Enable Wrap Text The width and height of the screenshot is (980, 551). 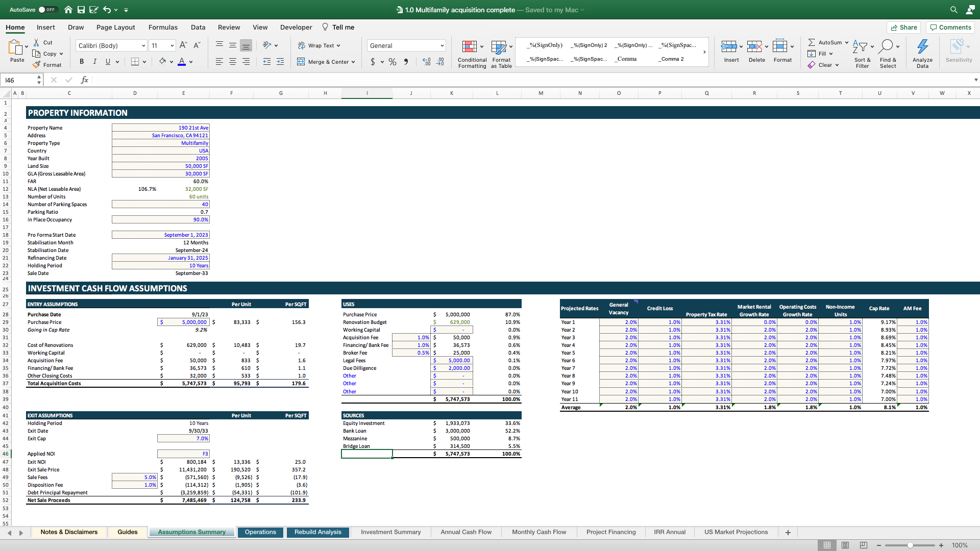(x=318, y=45)
